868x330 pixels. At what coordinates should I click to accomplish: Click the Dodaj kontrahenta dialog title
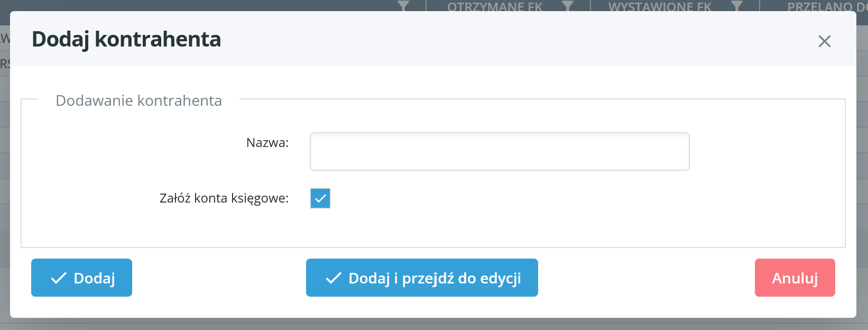coord(126,40)
